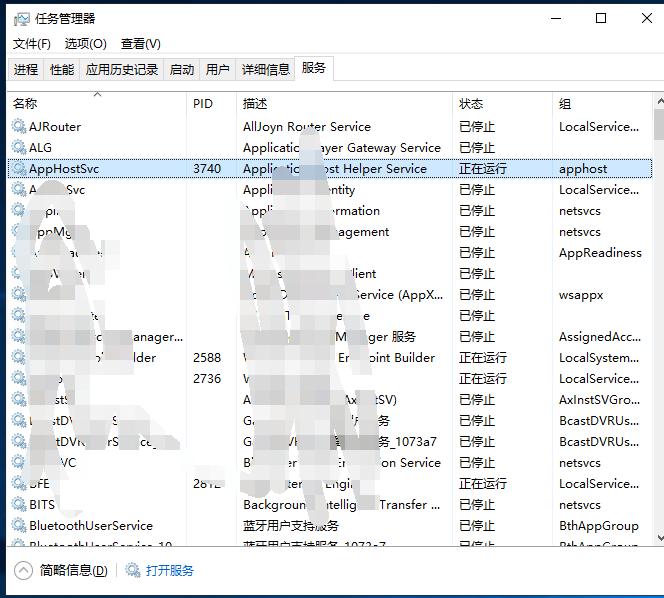Click the gear icon next to 打开服务
This screenshot has width=664, height=598.
pos(133,571)
